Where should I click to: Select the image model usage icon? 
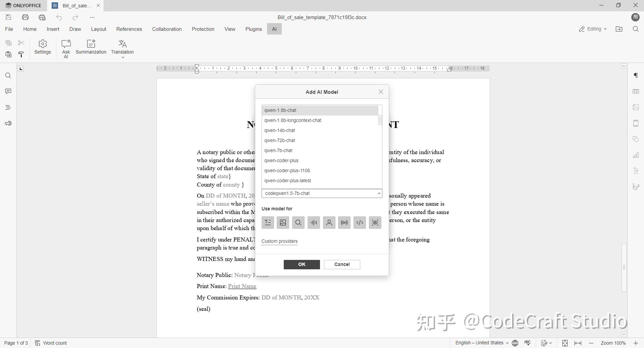pos(283,222)
